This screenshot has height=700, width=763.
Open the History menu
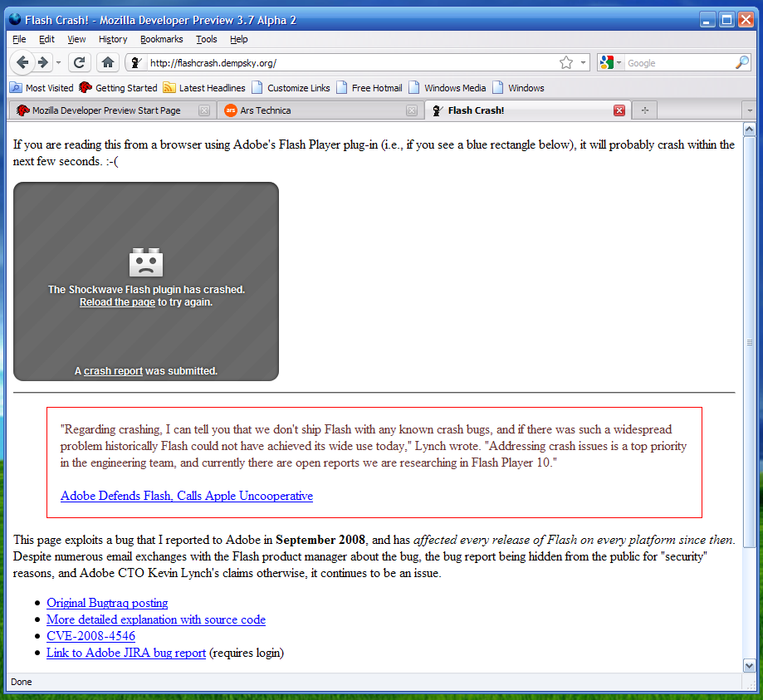pyautogui.click(x=113, y=39)
